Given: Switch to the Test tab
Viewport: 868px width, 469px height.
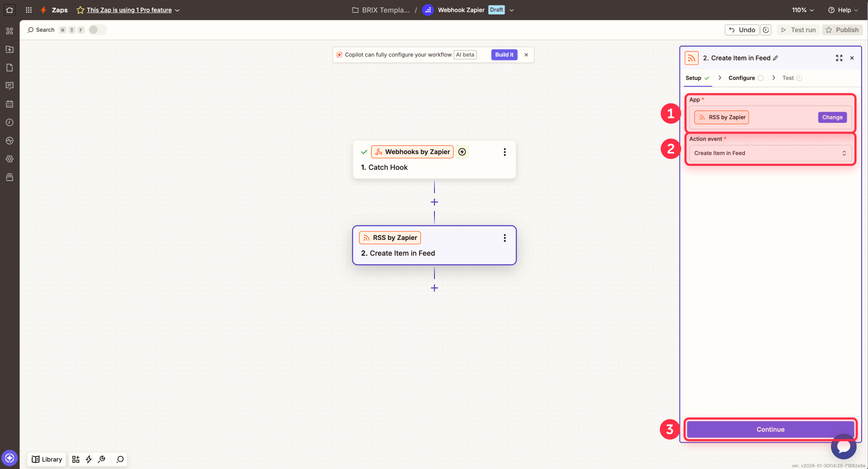Looking at the screenshot, I should coord(792,78).
